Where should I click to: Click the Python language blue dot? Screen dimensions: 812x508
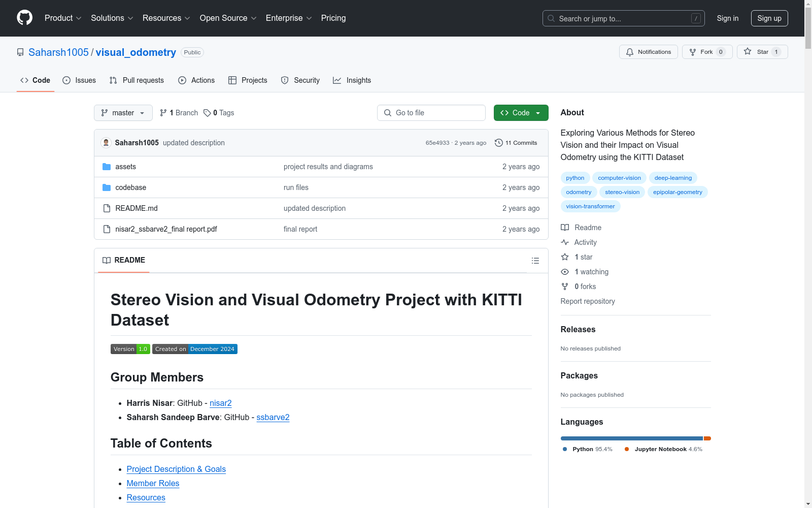pyautogui.click(x=565, y=449)
